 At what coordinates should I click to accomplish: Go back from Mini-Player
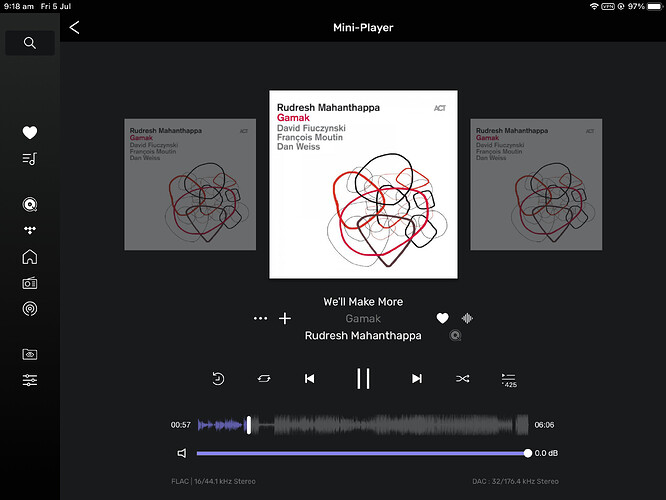(x=74, y=28)
